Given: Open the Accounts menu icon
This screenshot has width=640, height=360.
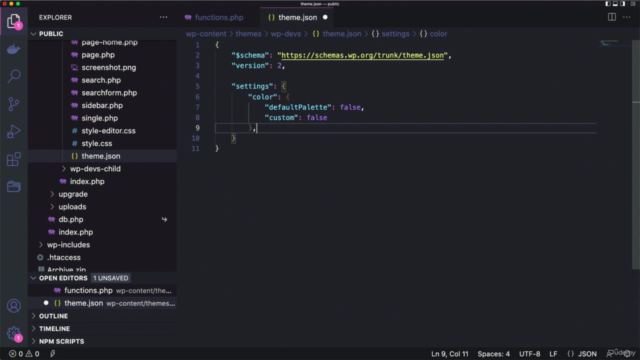Looking at the screenshot, I should [13, 306].
